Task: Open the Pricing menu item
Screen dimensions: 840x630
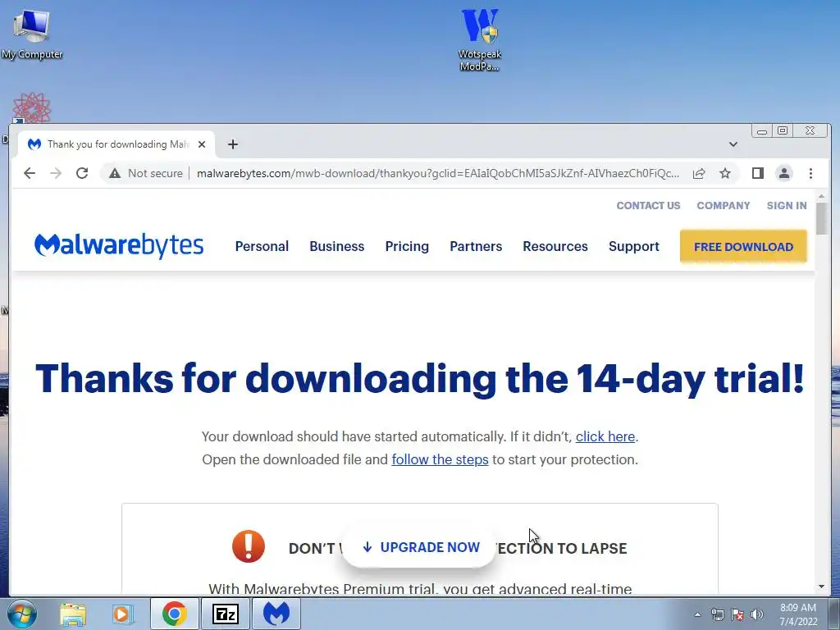Action: (407, 246)
